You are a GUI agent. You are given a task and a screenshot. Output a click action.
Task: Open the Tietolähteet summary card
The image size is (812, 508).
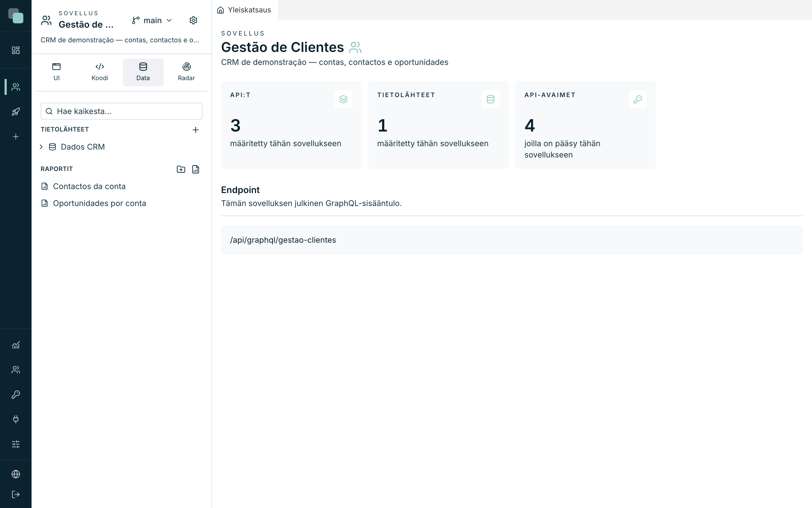tap(438, 125)
